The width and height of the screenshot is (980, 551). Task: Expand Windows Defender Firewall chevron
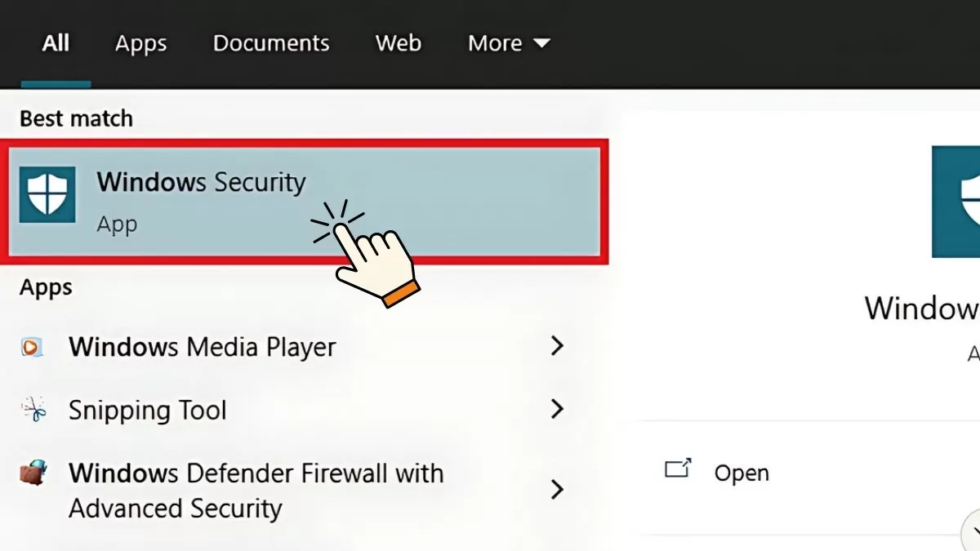coord(557,489)
